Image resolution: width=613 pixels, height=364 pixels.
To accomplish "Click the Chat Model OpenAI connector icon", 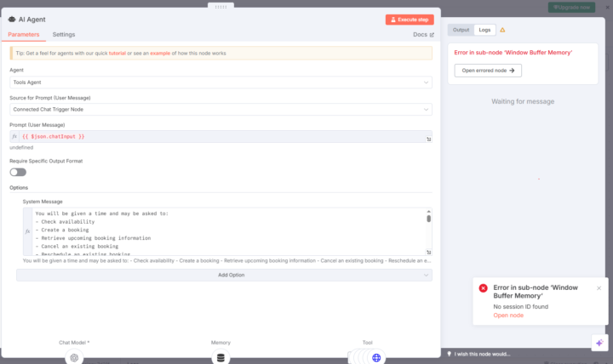I will coord(74,357).
